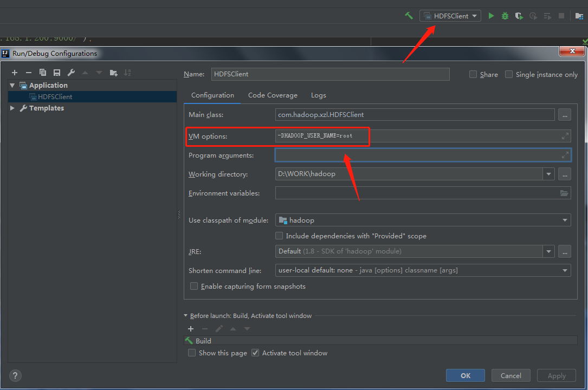
Task: Click the Main class input field
Action: [415, 115]
